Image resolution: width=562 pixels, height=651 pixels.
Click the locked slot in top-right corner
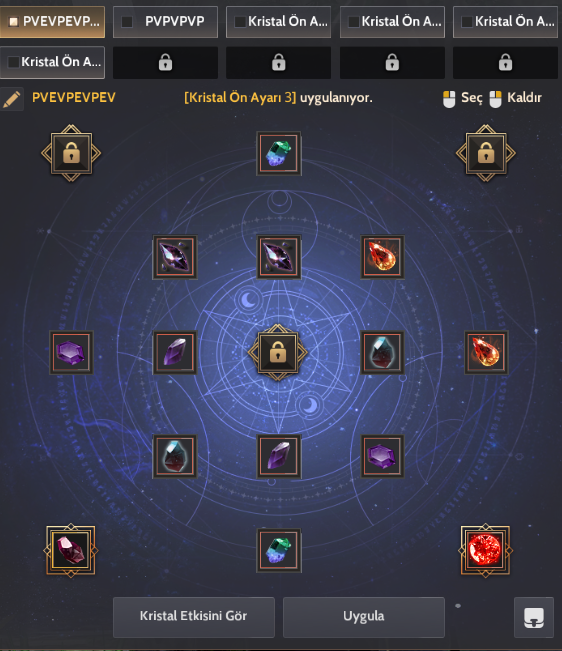point(486,153)
